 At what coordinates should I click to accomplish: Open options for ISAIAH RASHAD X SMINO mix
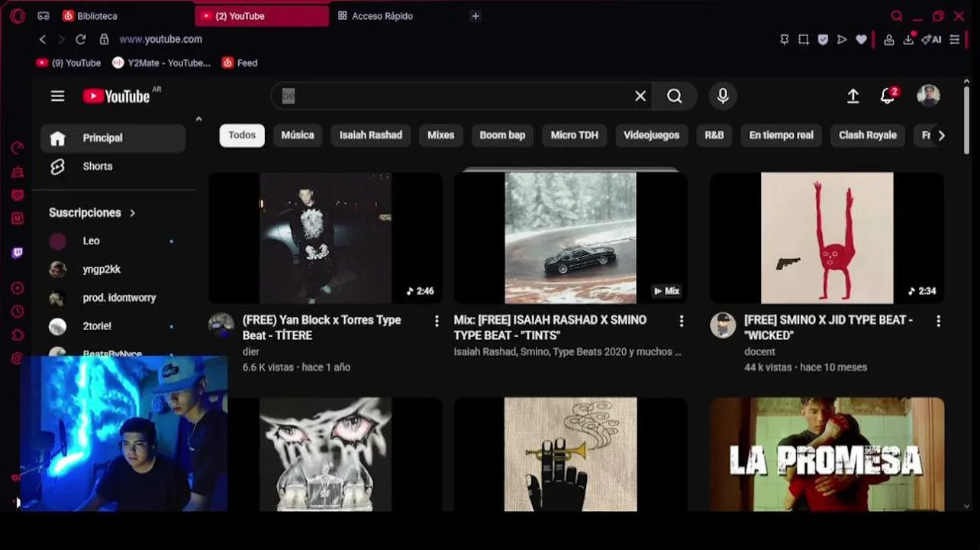pos(682,322)
